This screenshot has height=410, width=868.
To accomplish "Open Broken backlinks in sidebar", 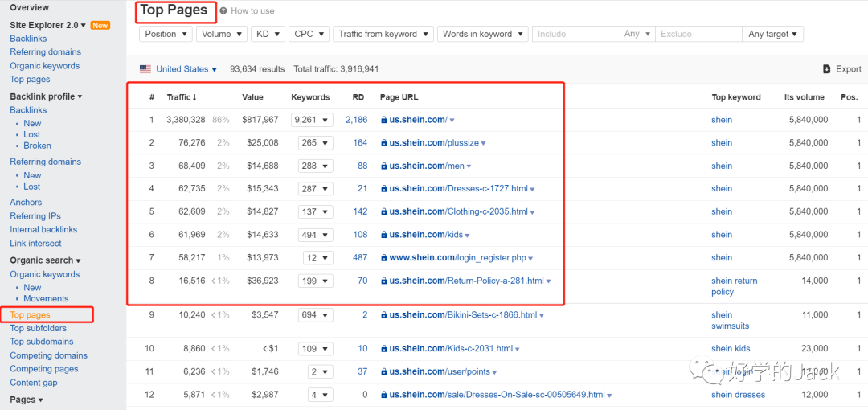I will click(37, 146).
